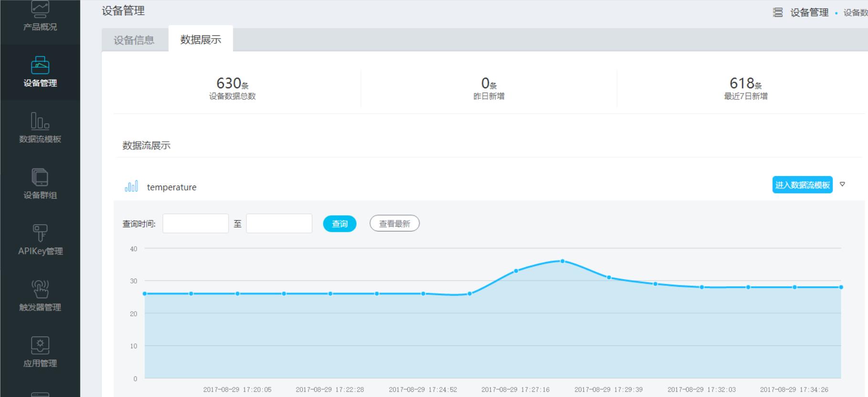The image size is (868, 397).
Task: Click the 数据流展示 section heading
Action: click(x=146, y=146)
